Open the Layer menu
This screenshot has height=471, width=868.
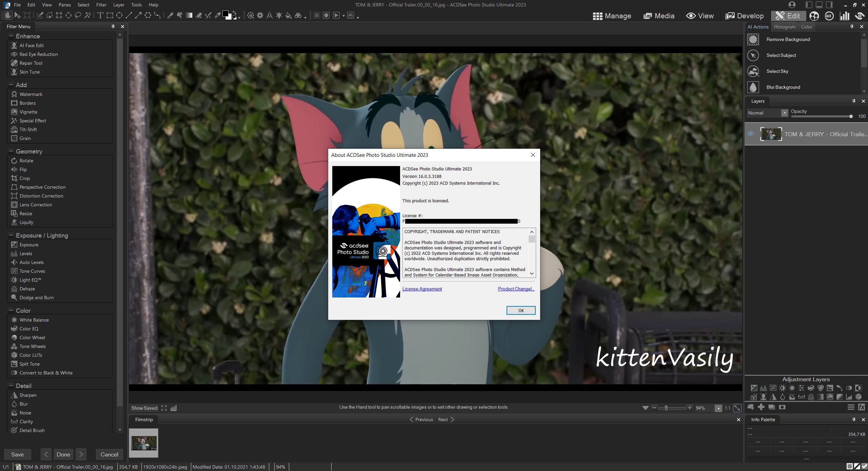[x=119, y=5]
